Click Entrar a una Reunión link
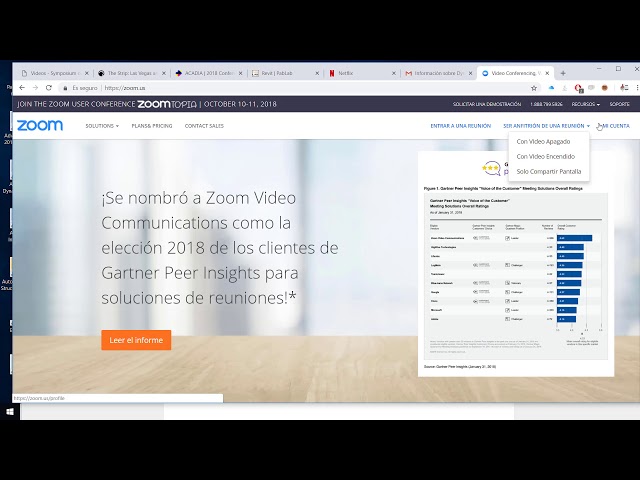 pos(460,126)
